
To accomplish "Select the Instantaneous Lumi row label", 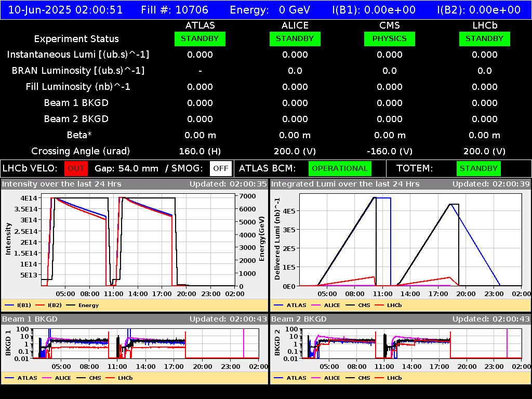I will click(x=78, y=55).
